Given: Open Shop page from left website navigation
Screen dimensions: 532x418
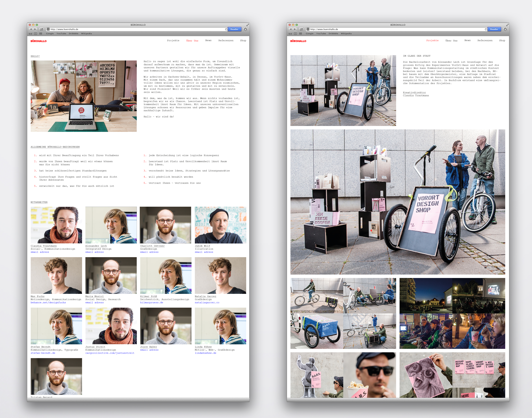Looking at the screenshot, I should point(243,40).
